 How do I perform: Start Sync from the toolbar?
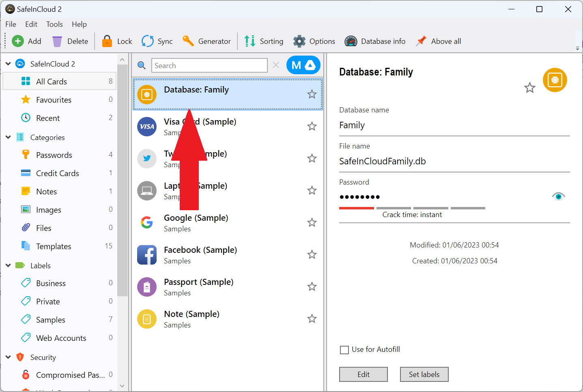point(157,41)
